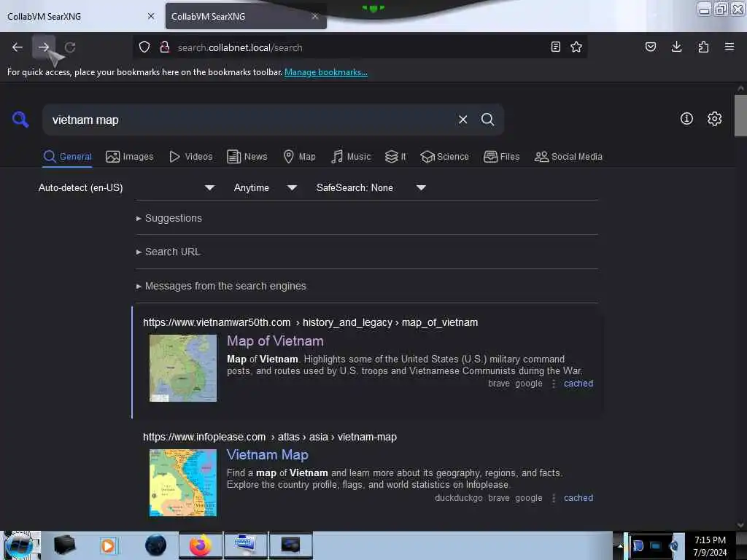Show hidden system tray icons arrow
Viewport: 747px width, 560px height.
click(x=620, y=545)
